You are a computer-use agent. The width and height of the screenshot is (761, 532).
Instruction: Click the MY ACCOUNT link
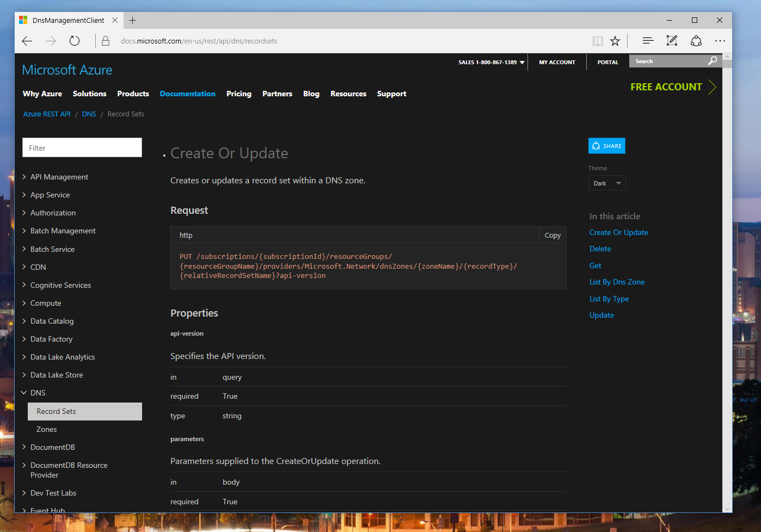tap(557, 62)
